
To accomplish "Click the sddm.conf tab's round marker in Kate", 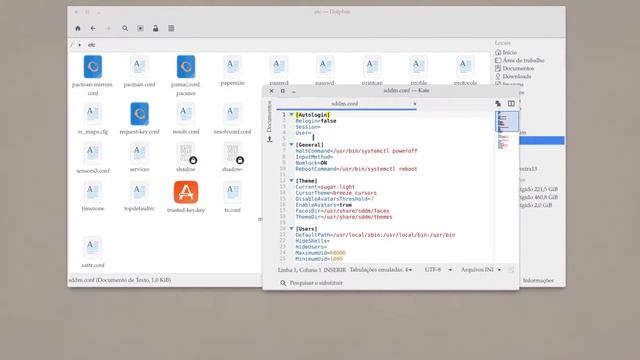I will coord(415,104).
